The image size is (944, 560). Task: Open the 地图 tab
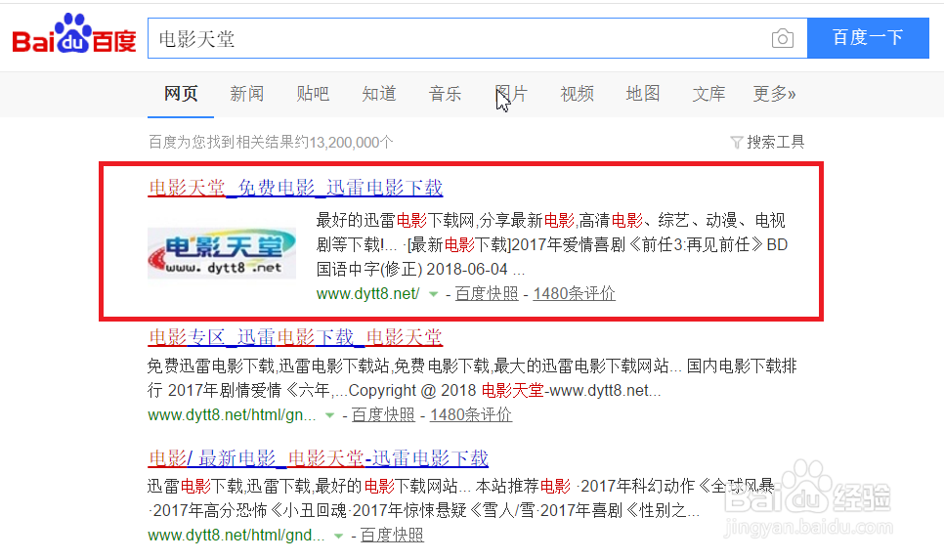pyautogui.click(x=643, y=94)
